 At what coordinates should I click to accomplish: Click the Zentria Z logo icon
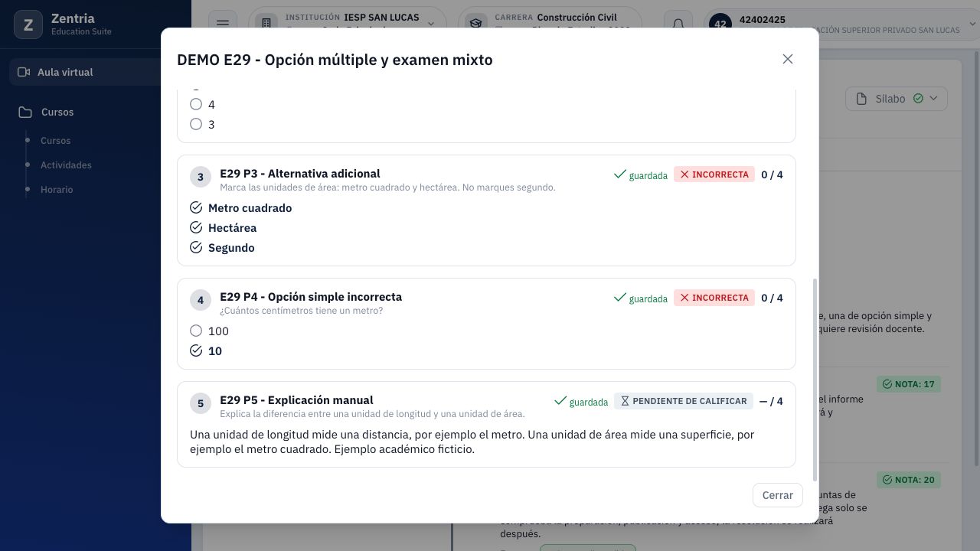click(x=28, y=25)
